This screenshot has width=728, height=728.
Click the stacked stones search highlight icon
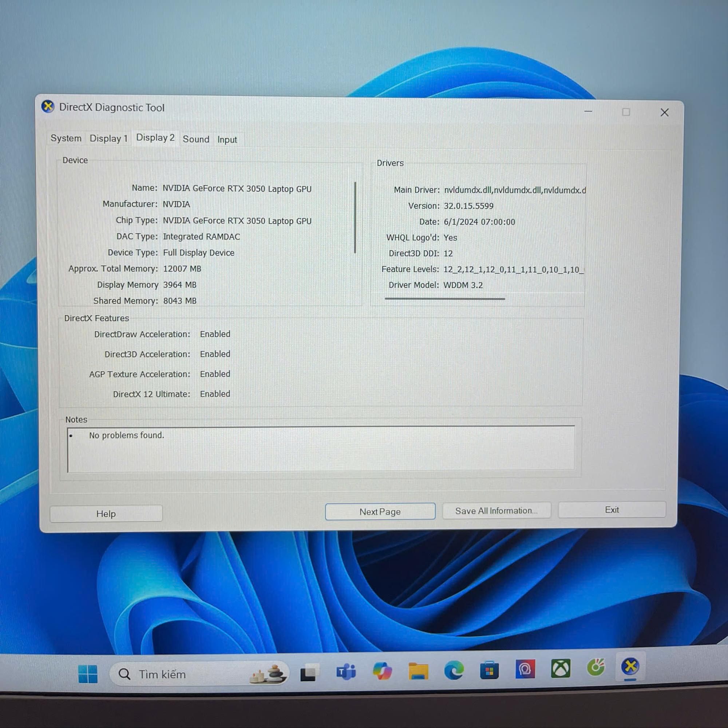click(x=268, y=674)
